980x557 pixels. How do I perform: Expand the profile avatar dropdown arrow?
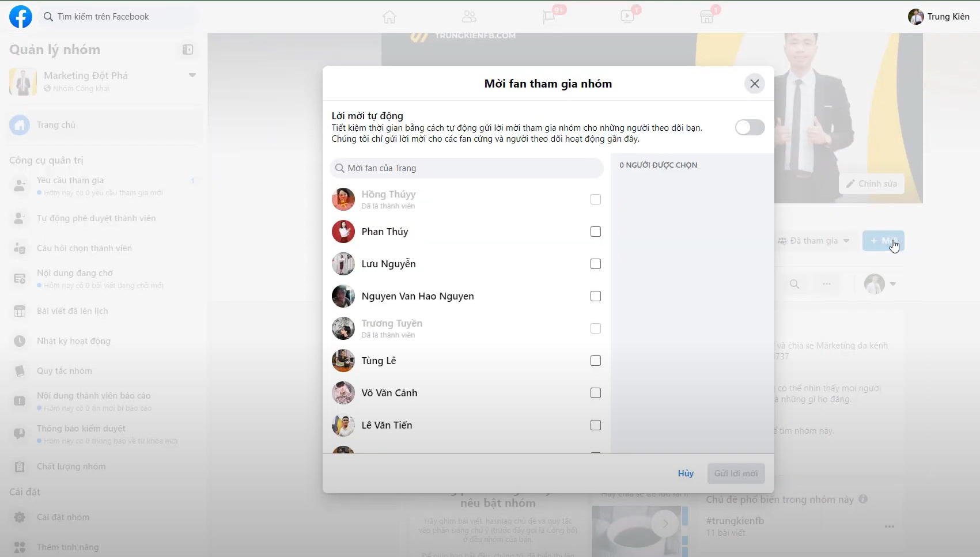coord(893,284)
